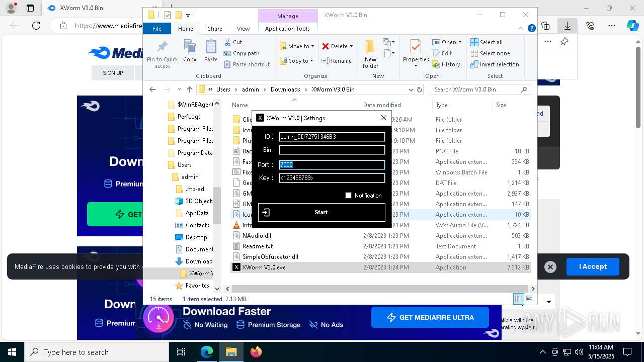
Task: Click Copy path in ribbon
Action: click(x=242, y=53)
